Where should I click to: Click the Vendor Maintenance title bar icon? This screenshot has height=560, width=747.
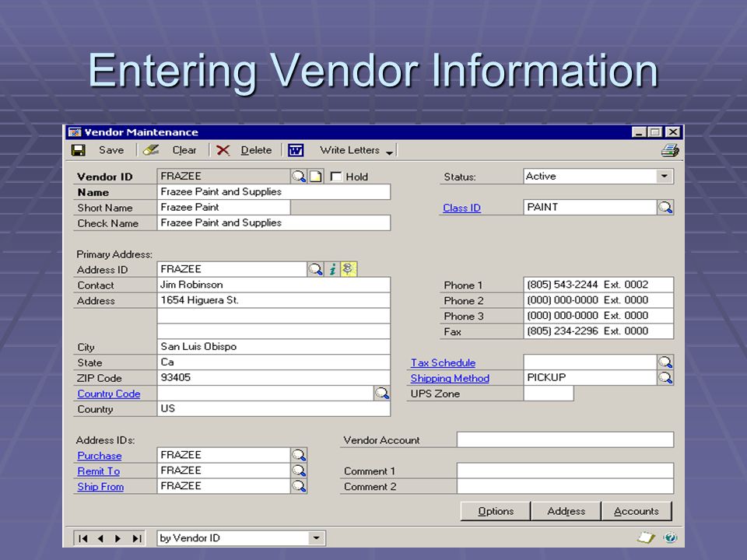coord(75,132)
